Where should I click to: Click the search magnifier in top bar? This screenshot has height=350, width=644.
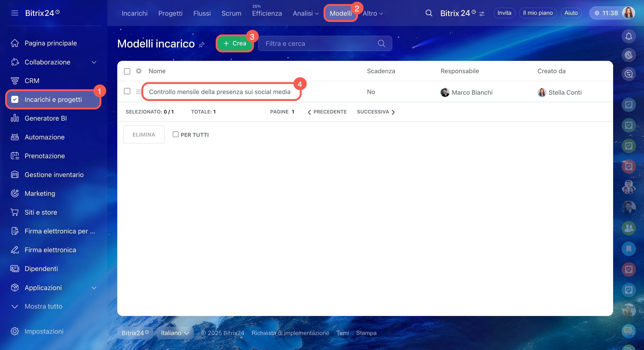tap(429, 13)
